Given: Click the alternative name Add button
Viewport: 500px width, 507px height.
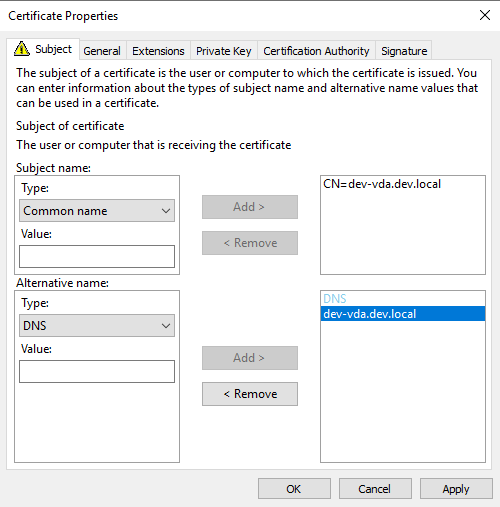Looking at the screenshot, I should (x=250, y=358).
